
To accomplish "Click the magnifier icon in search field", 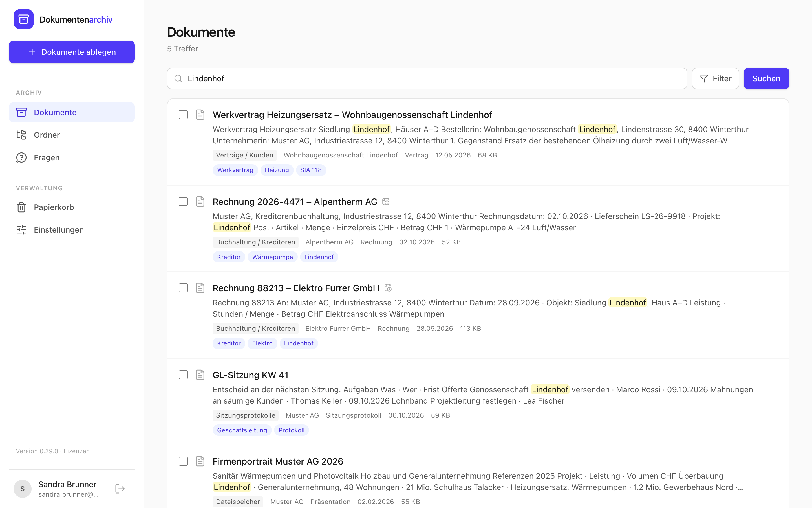I will tap(178, 78).
